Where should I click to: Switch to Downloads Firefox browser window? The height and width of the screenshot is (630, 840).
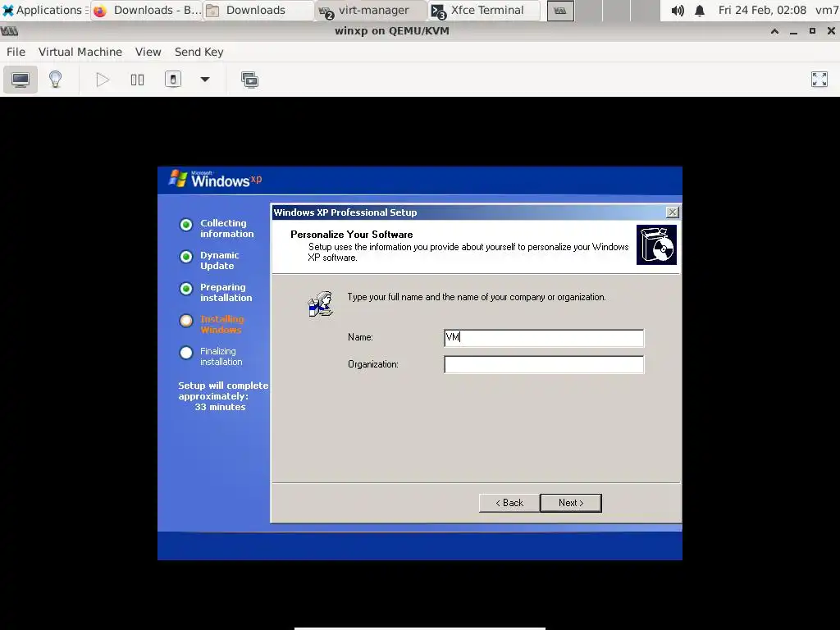(146, 10)
